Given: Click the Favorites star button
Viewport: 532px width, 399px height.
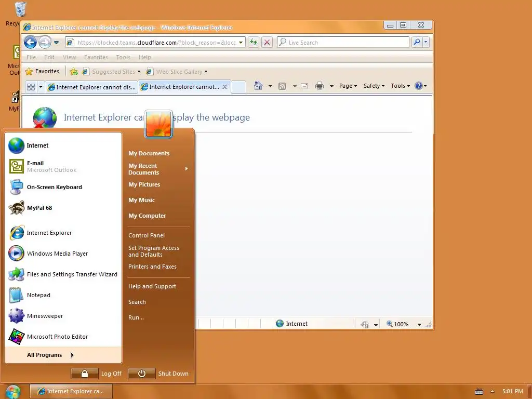Looking at the screenshot, I should tap(43, 71).
